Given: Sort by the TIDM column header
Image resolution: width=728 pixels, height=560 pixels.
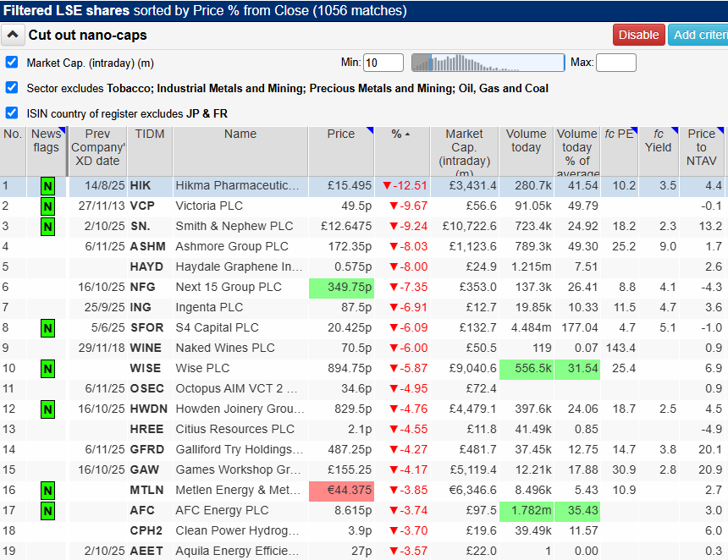Looking at the screenshot, I should (x=150, y=151).
